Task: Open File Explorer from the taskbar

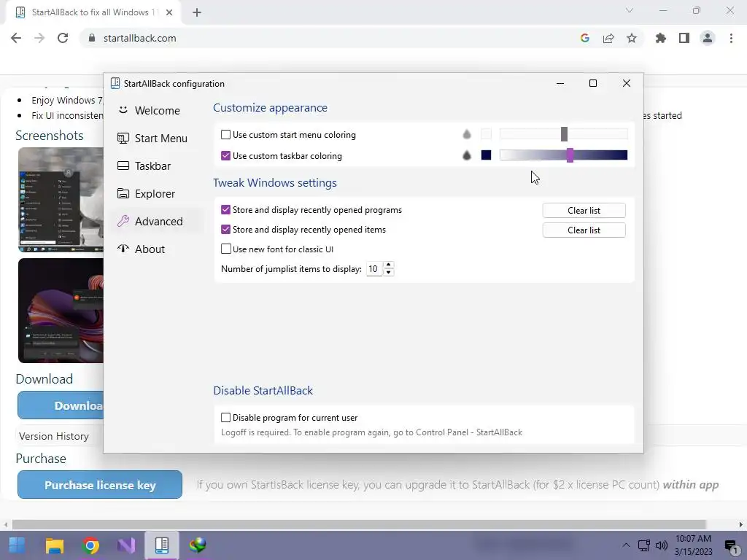Action: point(54,545)
